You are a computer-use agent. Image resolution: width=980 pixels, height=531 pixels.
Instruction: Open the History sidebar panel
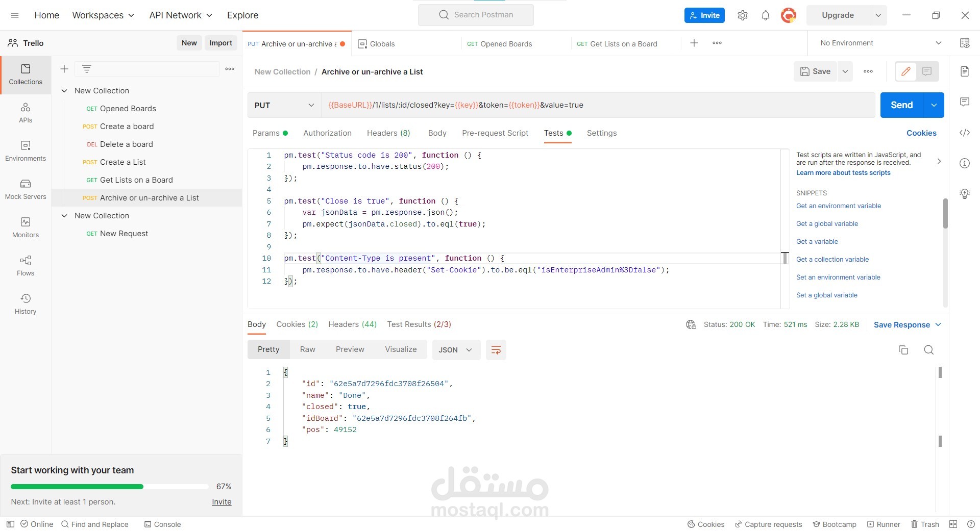point(26,304)
